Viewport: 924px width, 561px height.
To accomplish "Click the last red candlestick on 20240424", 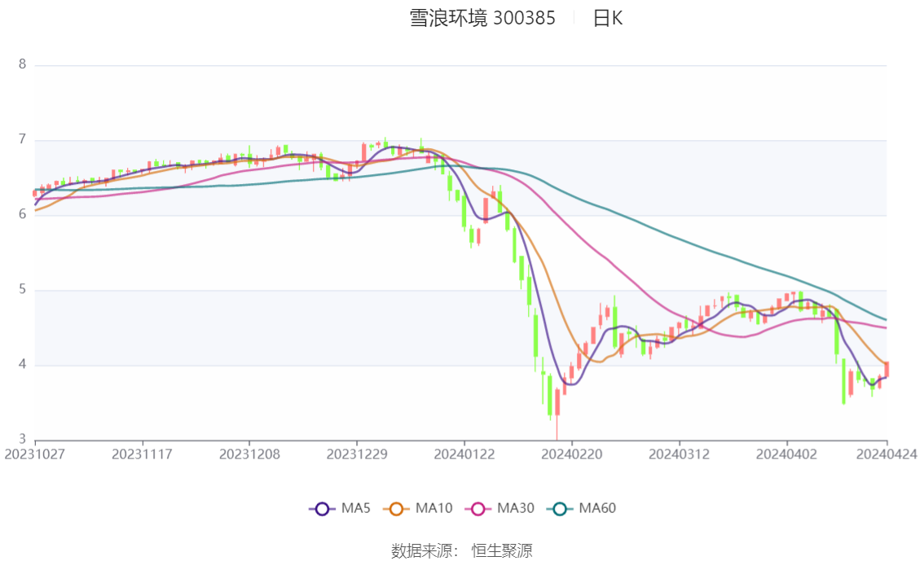I will point(887,370).
